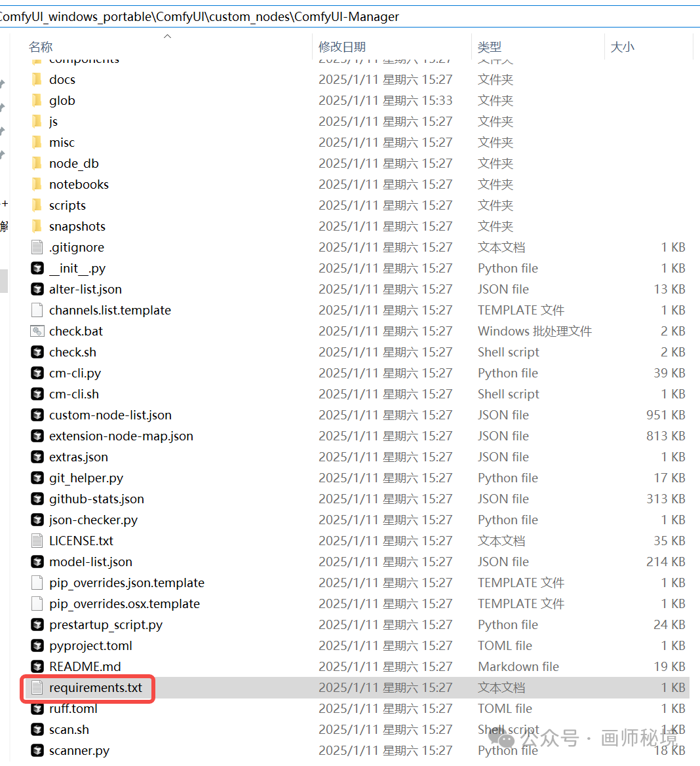Click the snapshots folder icon
Viewport: 700px width, 766px height.
37,226
